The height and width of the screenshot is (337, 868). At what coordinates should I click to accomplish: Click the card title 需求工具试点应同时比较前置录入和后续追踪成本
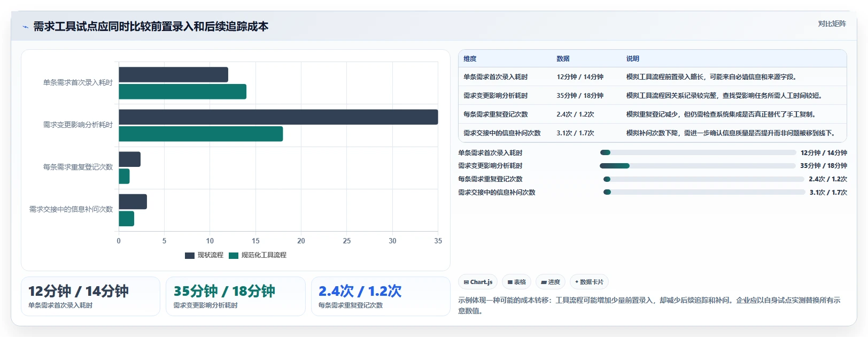point(151,27)
